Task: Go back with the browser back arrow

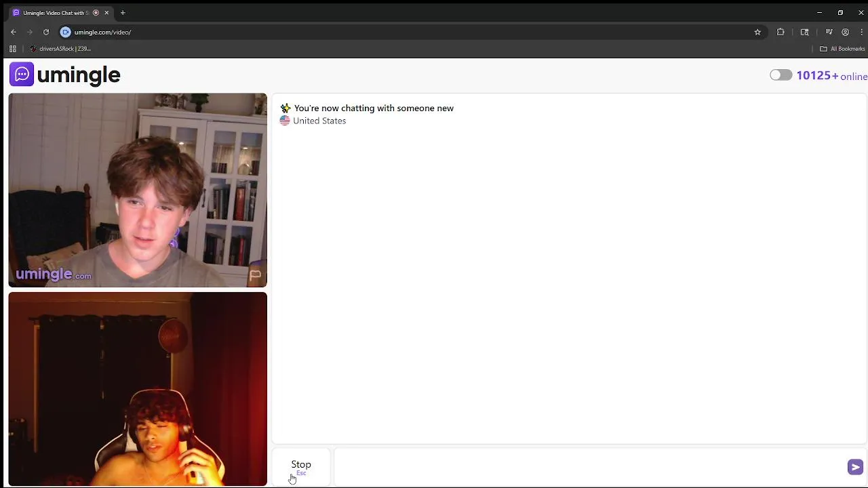Action: (x=14, y=32)
